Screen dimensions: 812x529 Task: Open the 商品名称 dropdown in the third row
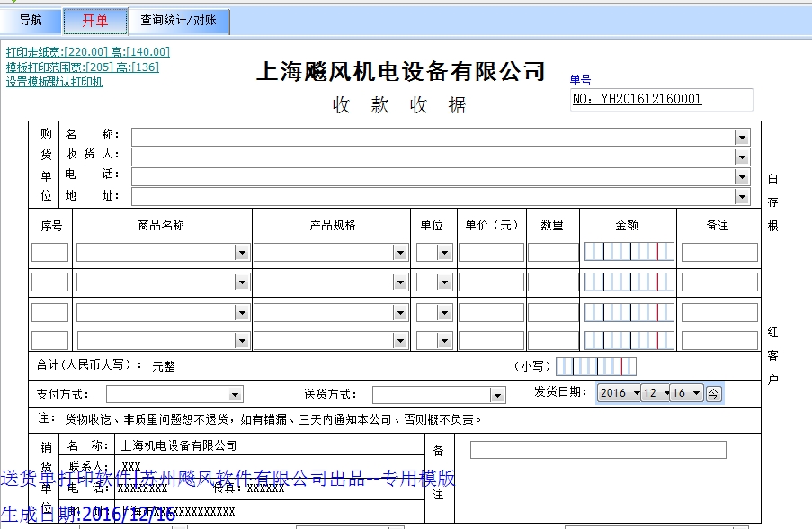point(242,312)
